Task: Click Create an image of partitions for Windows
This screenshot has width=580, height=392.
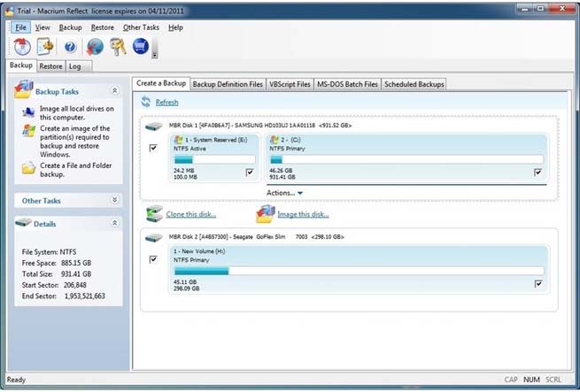Action: (74, 142)
